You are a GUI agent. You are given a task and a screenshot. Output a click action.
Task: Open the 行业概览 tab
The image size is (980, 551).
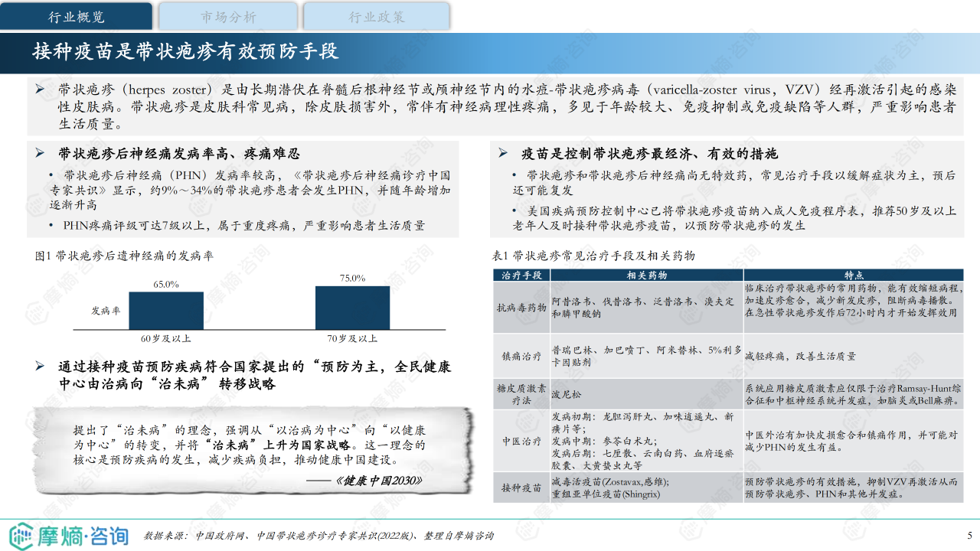click(x=77, y=16)
